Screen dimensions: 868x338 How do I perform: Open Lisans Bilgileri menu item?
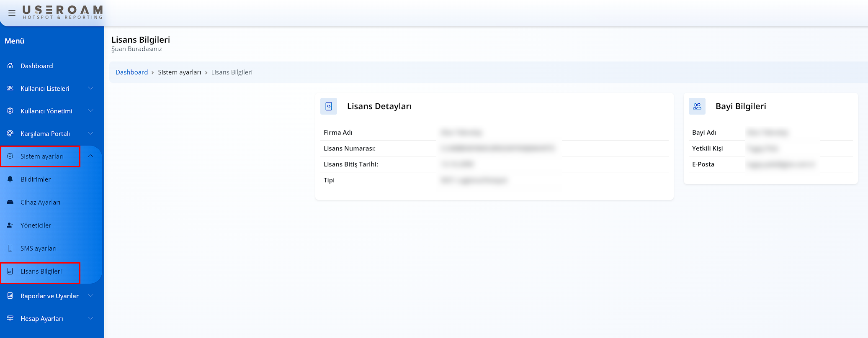(x=41, y=271)
